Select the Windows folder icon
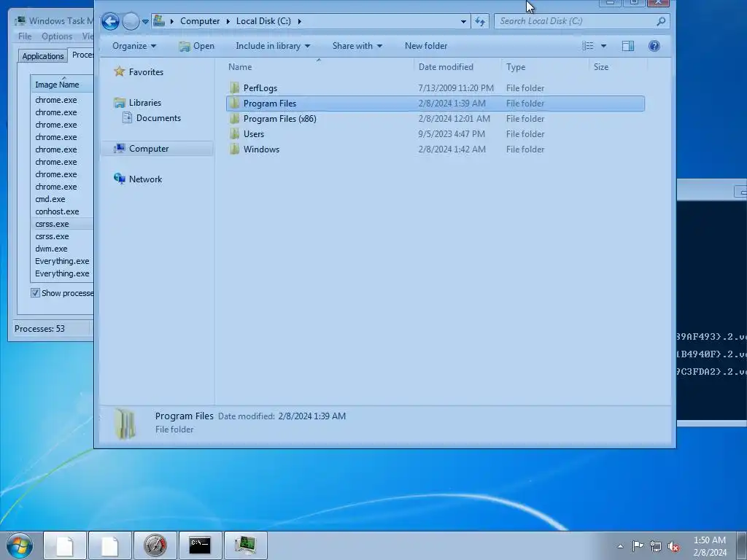 click(x=234, y=149)
